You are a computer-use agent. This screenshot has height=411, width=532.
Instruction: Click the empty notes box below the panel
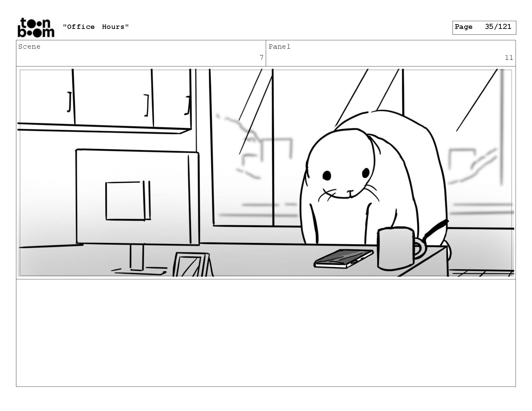[266, 333]
